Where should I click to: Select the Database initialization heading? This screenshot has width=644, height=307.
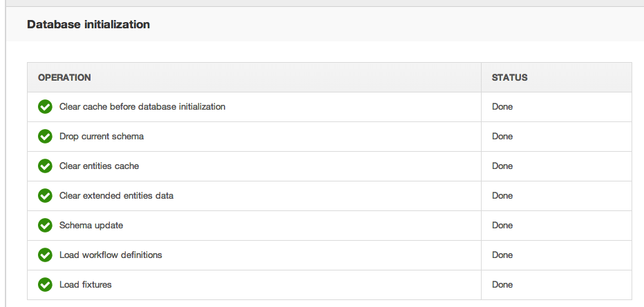[88, 25]
